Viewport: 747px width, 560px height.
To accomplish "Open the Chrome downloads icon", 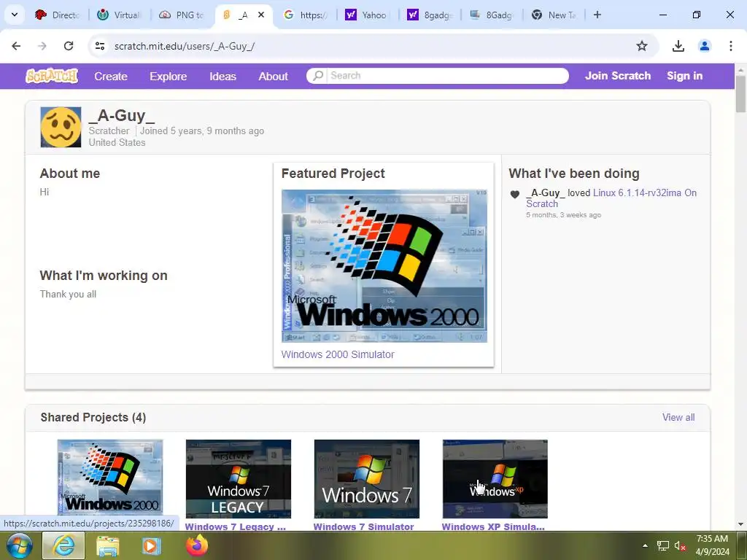I will pos(678,46).
